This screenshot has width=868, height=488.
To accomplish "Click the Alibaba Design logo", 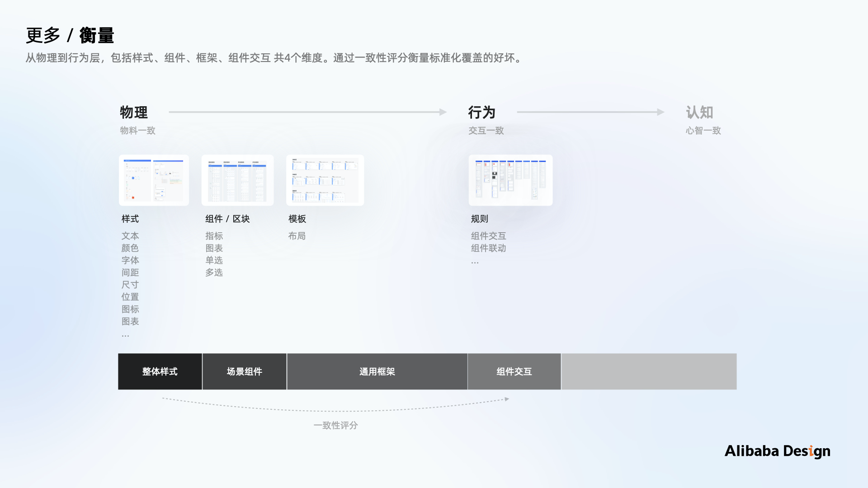I will click(x=778, y=451).
